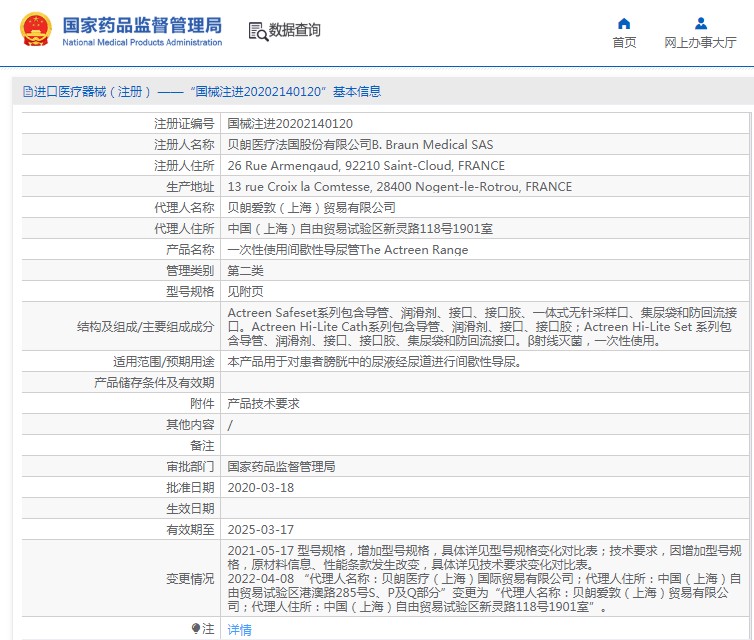Click the product name The Actreen Range

(348, 250)
